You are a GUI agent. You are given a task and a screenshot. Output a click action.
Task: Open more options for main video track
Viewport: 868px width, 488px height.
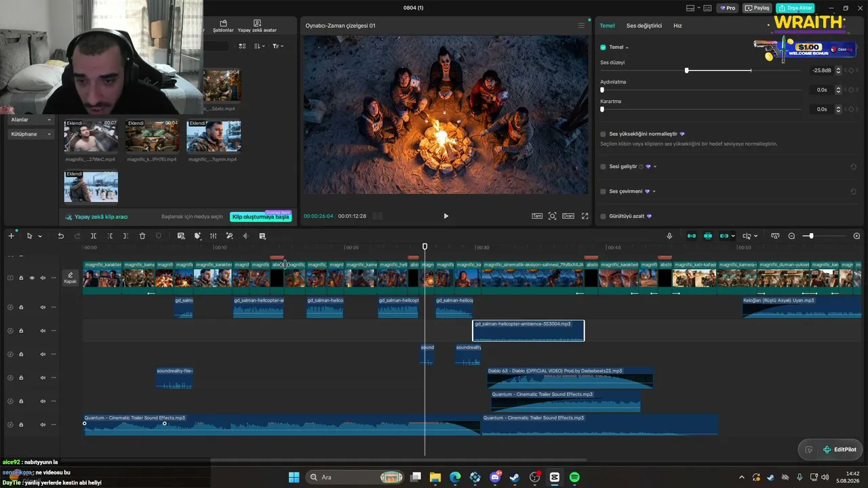coord(54,278)
